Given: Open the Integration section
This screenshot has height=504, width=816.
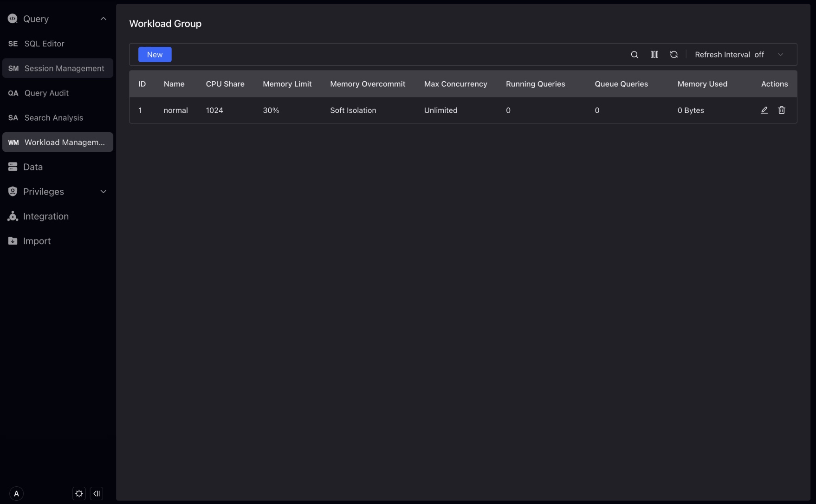Looking at the screenshot, I should pyautogui.click(x=45, y=216).
